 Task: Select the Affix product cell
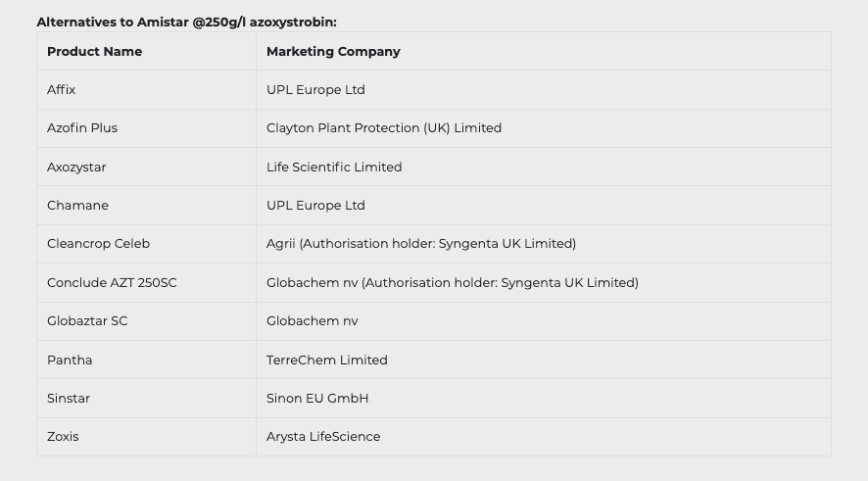[x=62, y=89]
